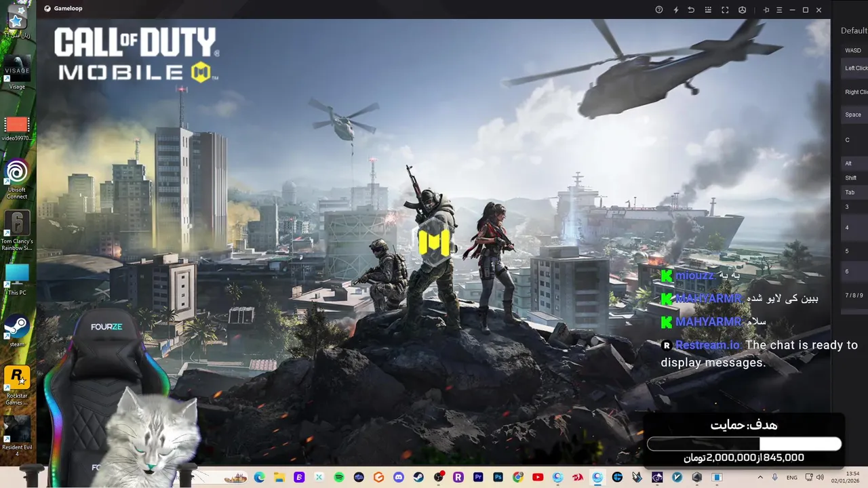Image resolution: width=868 pixels, height=488 pixels.
Task: Open the Ubisoft Connect desktop shortcut
Action: (17, 179)
